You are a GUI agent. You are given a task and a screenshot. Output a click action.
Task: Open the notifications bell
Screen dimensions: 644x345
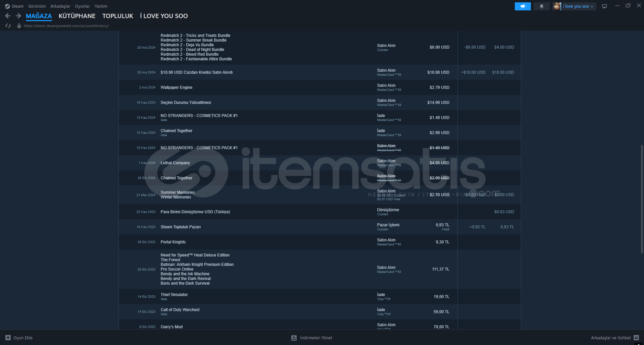(x=541, y=6)
